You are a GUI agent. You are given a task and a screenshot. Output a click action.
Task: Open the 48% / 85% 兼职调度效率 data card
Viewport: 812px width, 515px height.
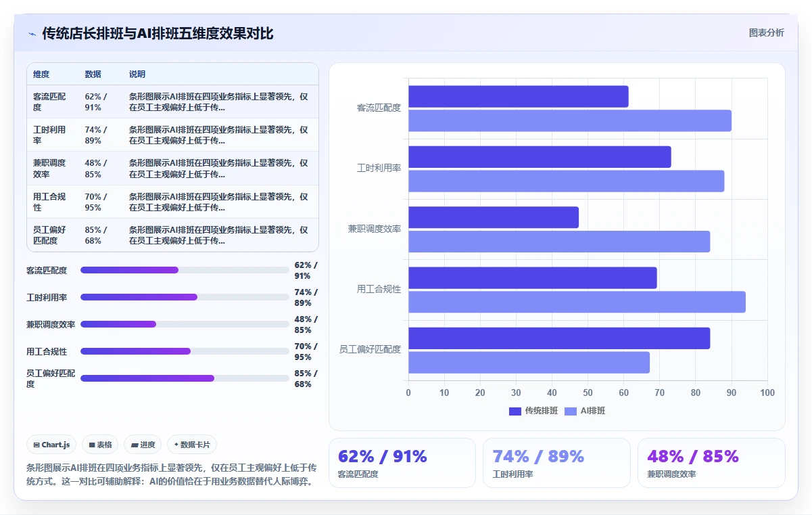pyautogui.click(x=711, y=463)
